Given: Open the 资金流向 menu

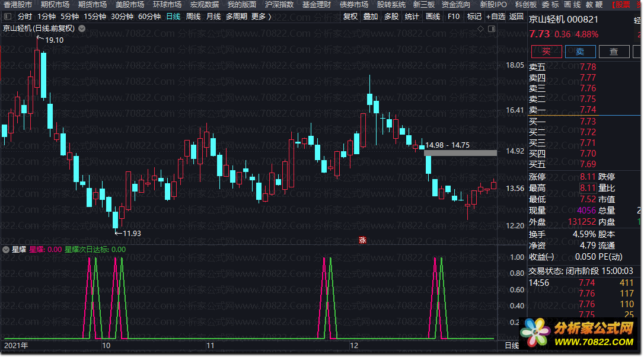Looking at the screenshot, I should [456, 5].
